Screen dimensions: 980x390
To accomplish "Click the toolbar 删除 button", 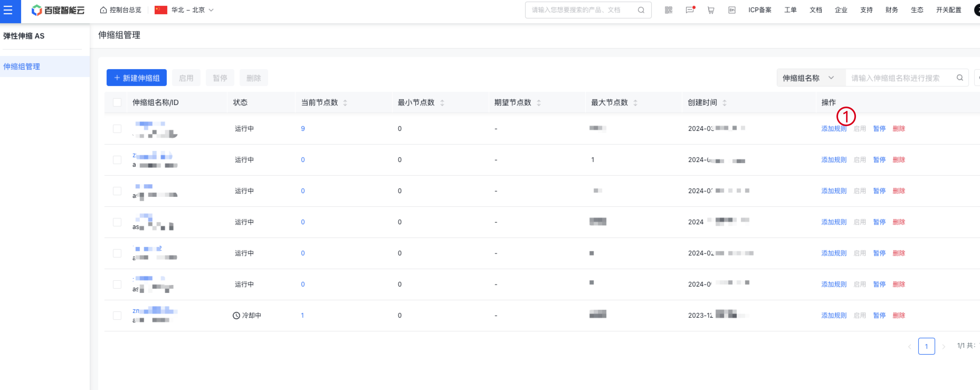I will pyautogui.click(x=254, y=78).
